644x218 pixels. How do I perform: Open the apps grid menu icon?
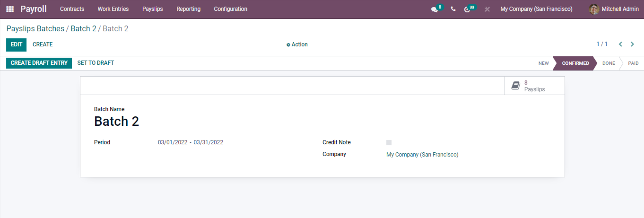pyautogui.click(x=10, y=9)
